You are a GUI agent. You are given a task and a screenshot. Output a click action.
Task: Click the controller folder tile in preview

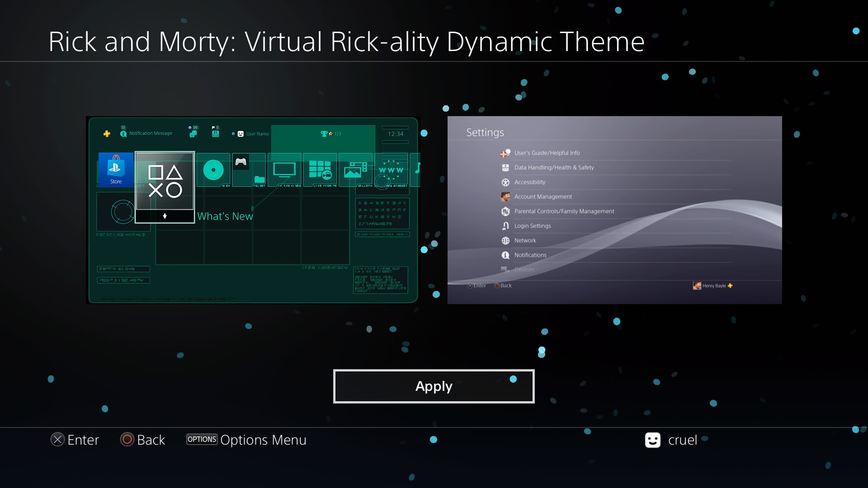coord(249,170)
